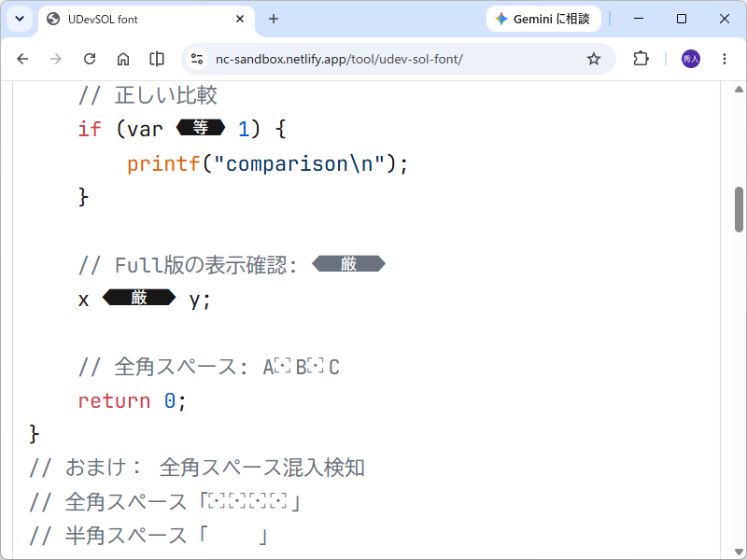This screenshot has height=560, width=747.
Task: Go forward to the next page
Action: point(56,59)
